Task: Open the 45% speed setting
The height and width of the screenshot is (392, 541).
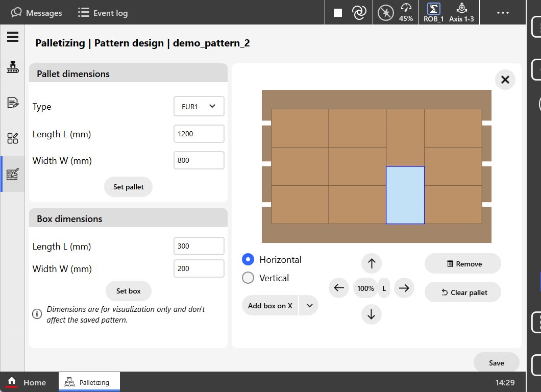Action: (x=406, y=13)
